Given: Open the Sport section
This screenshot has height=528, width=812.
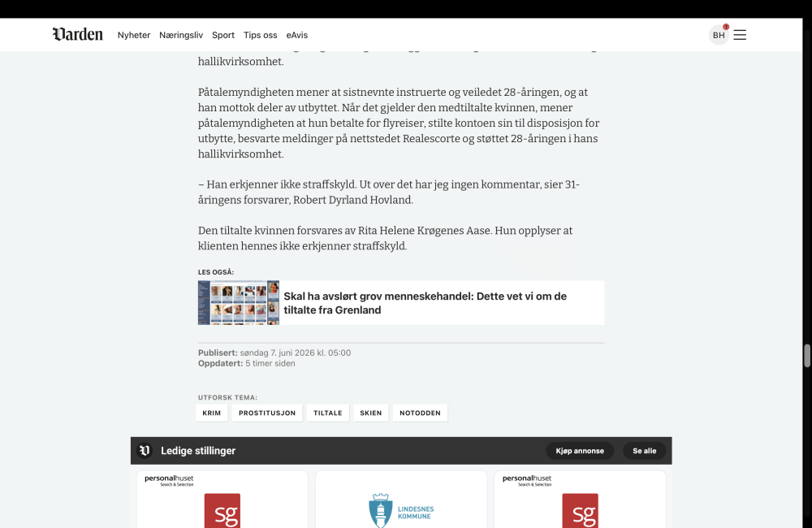Looking at the screenshot, I should tap(223, 35).
